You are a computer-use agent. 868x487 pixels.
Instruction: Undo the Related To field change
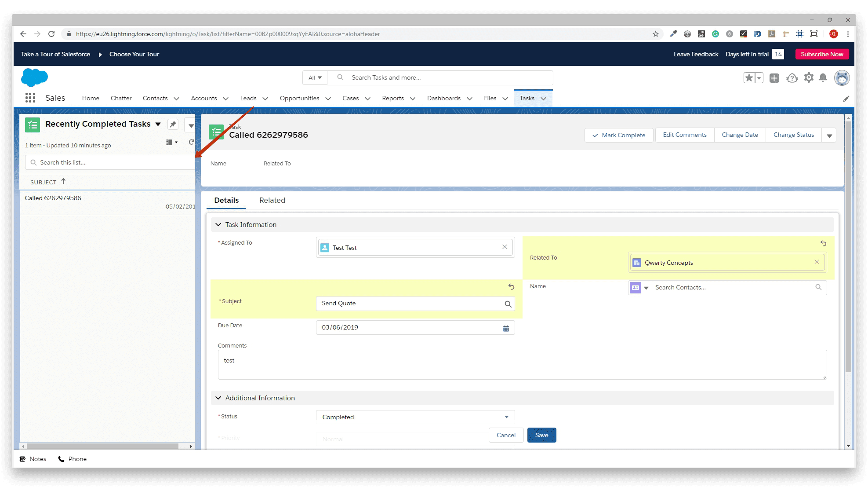pos(823,243)
